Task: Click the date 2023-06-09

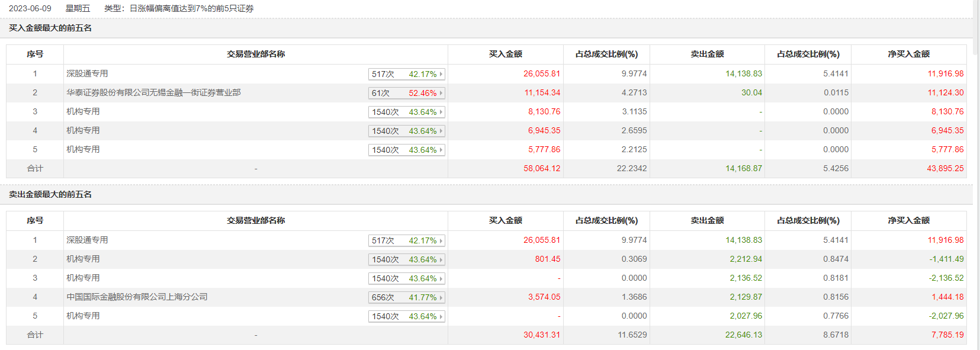Action: coord(30,8)
